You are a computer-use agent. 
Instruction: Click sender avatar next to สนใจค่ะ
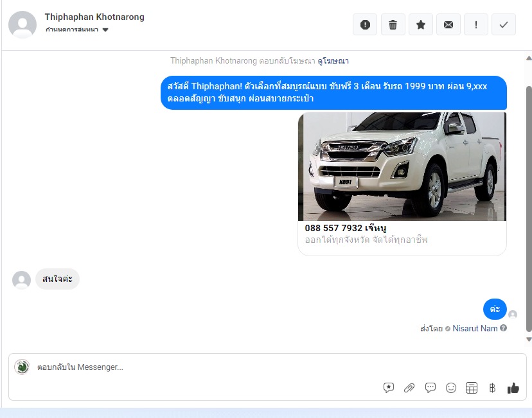point(21,280)
